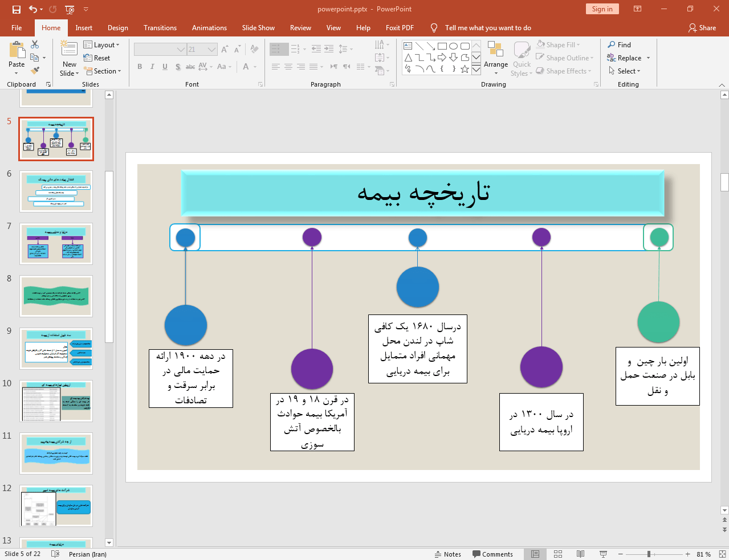Reset the slide layout
729x560 pixels.
click(x=97, y=58)
